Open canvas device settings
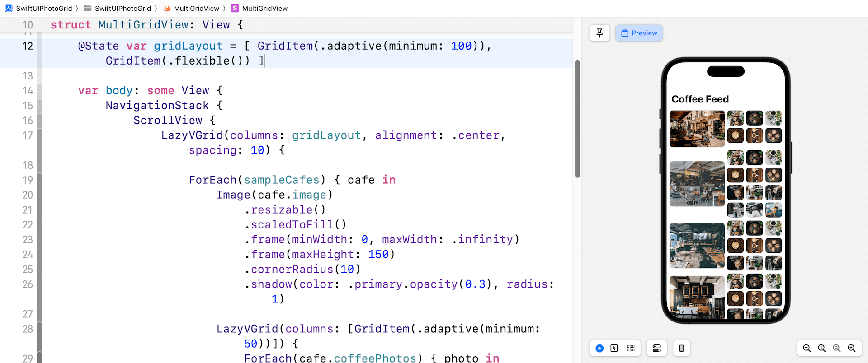Image resolution: width=868 pixels, height=363 pixels. point(657,348)
